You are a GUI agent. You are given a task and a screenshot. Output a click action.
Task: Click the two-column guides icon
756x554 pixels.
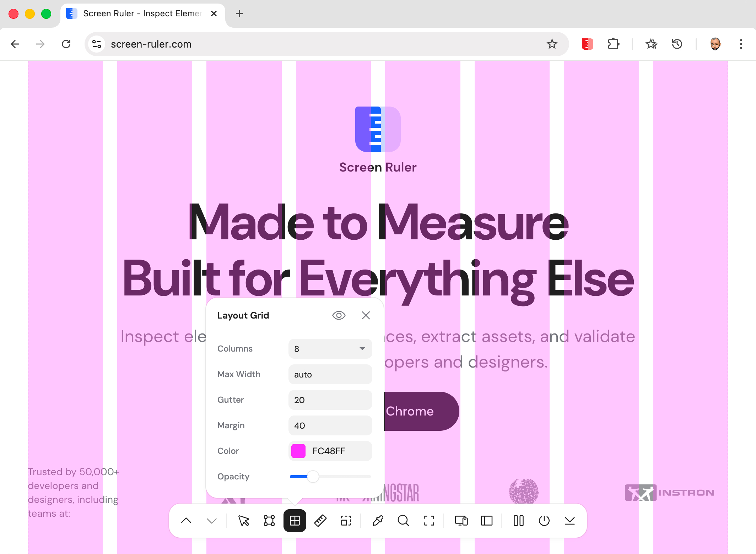click(519, 521)
